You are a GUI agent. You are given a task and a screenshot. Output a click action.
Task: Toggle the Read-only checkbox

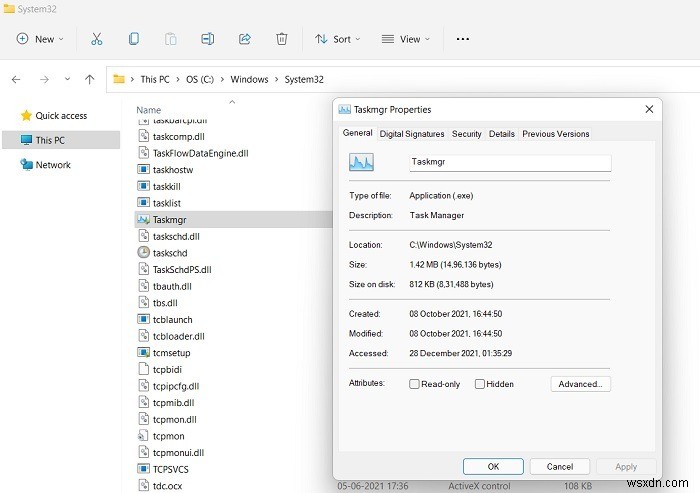tap(414, 384)
